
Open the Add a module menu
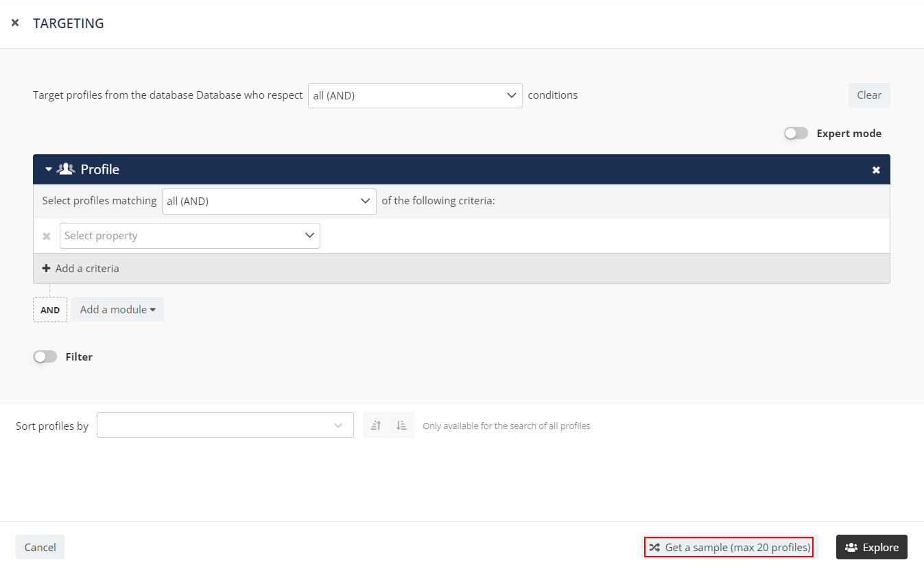pos(117,309)
